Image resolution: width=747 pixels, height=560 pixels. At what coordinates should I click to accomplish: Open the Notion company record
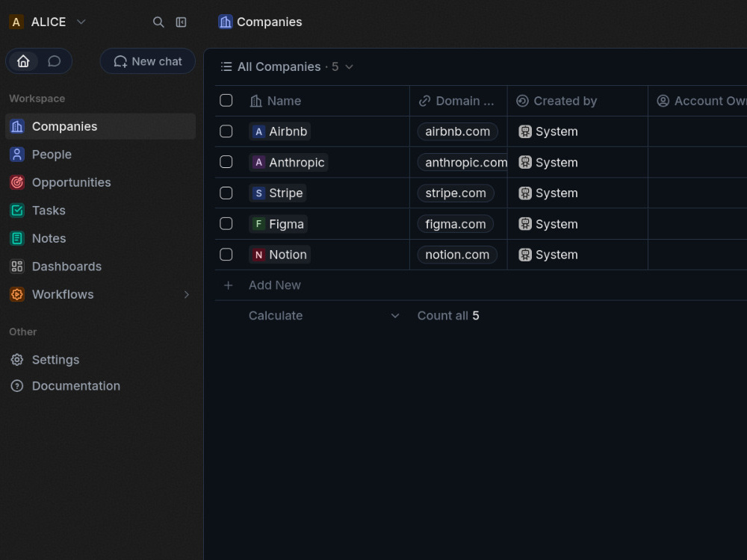(x=279, y=255)
